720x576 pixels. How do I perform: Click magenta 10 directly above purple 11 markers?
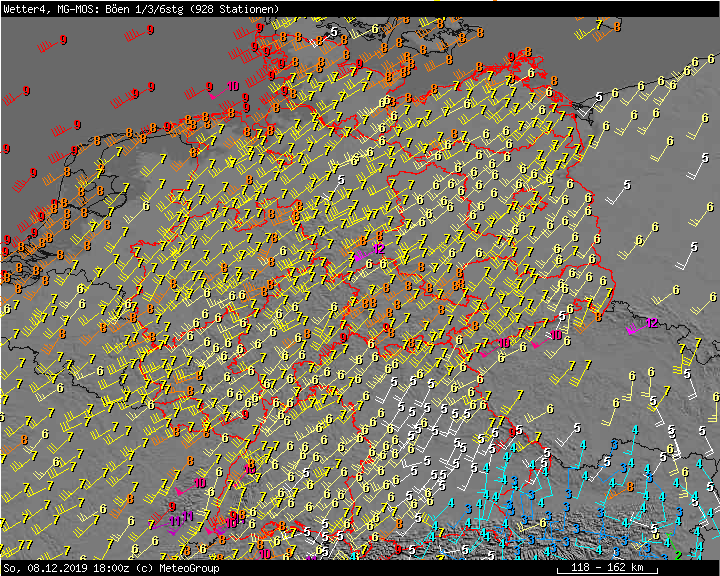[200, 483]
